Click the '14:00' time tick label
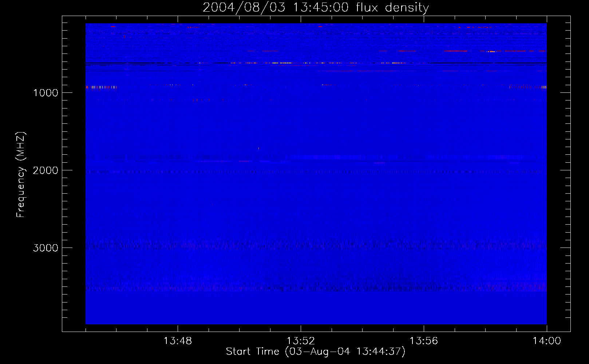589x364 pixels. (547, 341)
